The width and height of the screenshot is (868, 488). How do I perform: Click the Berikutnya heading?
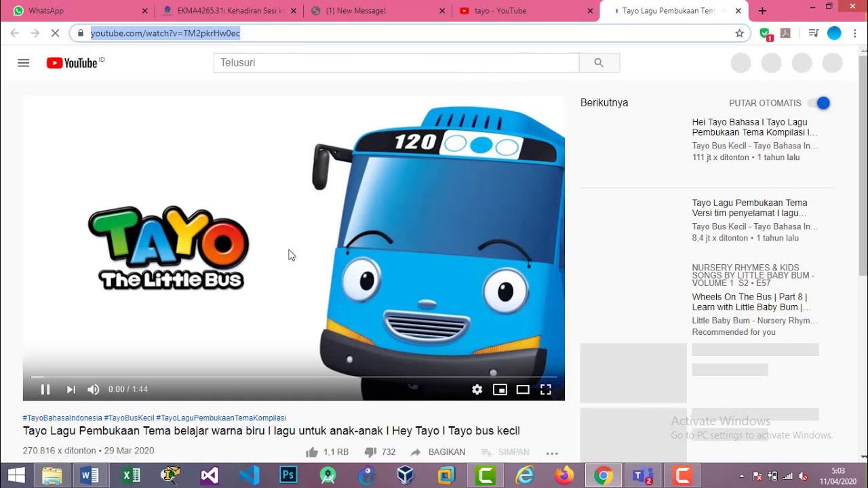coord(604,103)
